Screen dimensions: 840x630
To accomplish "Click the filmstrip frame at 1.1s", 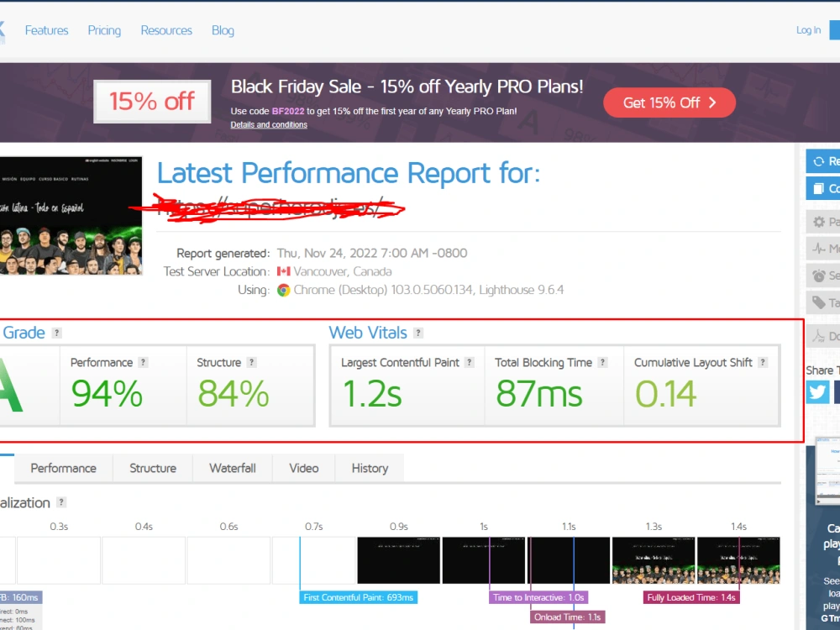I will tap(569, 560).
